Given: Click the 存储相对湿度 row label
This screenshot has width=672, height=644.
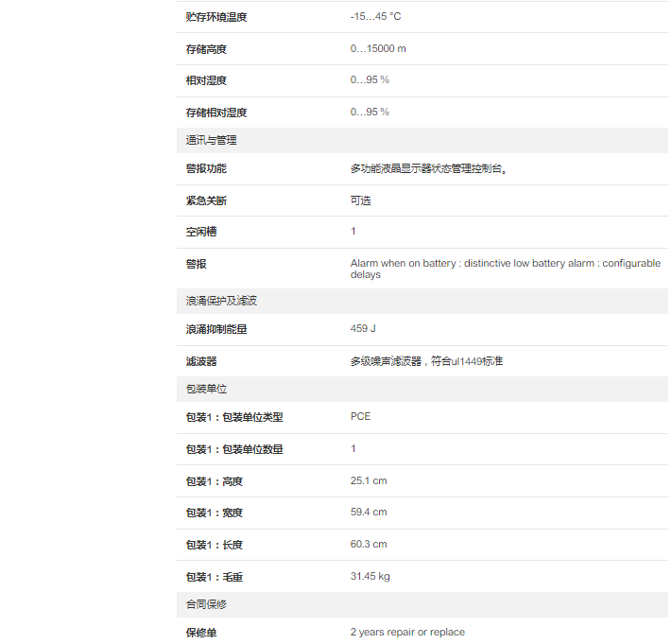Looking at the screenshot, I should point(216,113).
